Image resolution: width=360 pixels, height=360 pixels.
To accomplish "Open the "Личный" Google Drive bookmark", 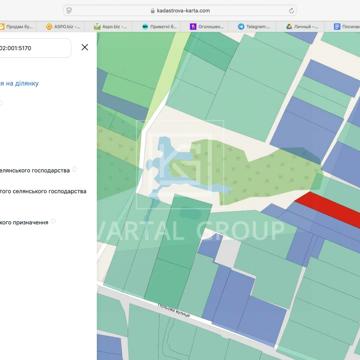I will (x=303, y=27).
